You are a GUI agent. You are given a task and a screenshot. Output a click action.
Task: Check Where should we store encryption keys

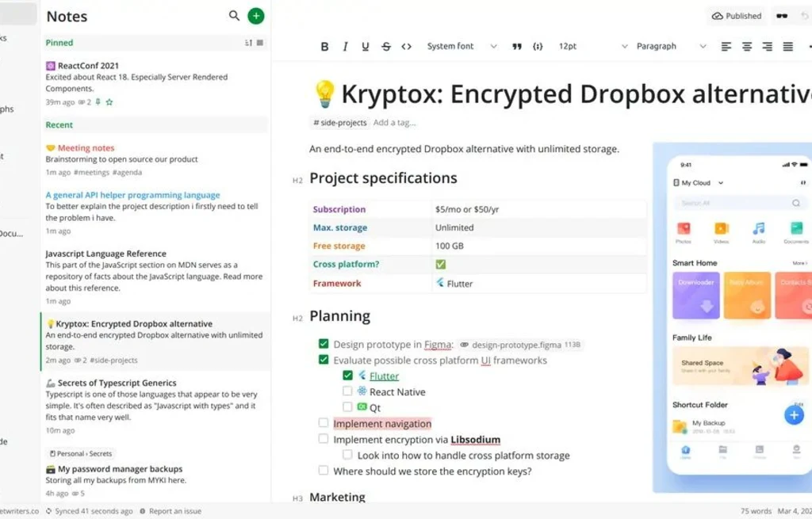point(324,471)
